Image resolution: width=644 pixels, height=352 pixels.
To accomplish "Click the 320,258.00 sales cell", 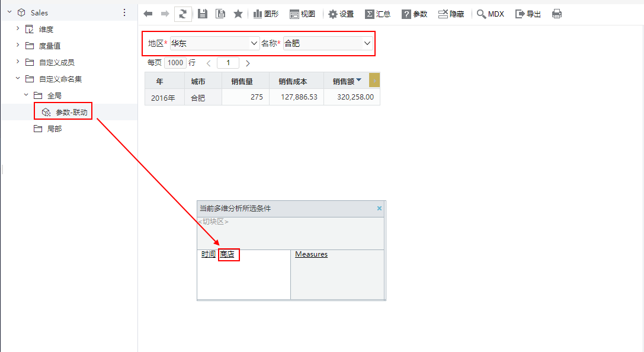I will 352,97.
